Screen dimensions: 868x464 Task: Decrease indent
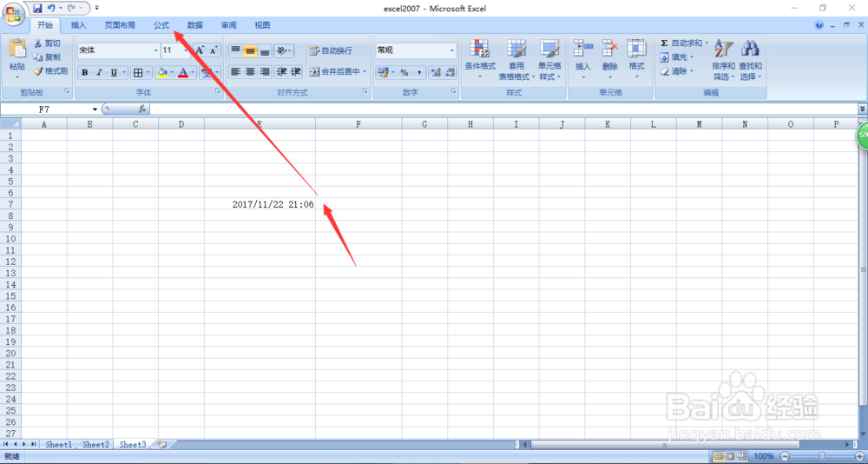click(281, 72)
